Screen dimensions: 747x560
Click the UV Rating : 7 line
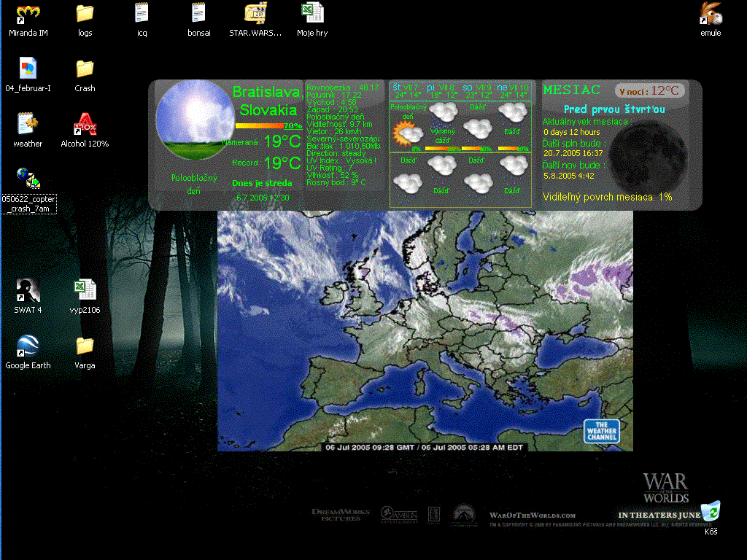pyautogui.click(x=330, y=168)
